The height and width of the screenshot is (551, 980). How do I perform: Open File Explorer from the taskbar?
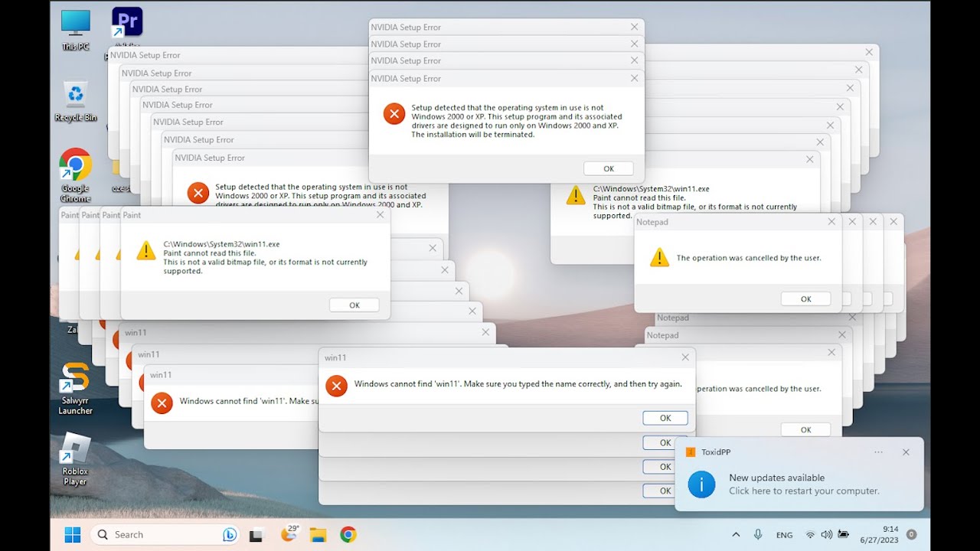pos(318,535)
